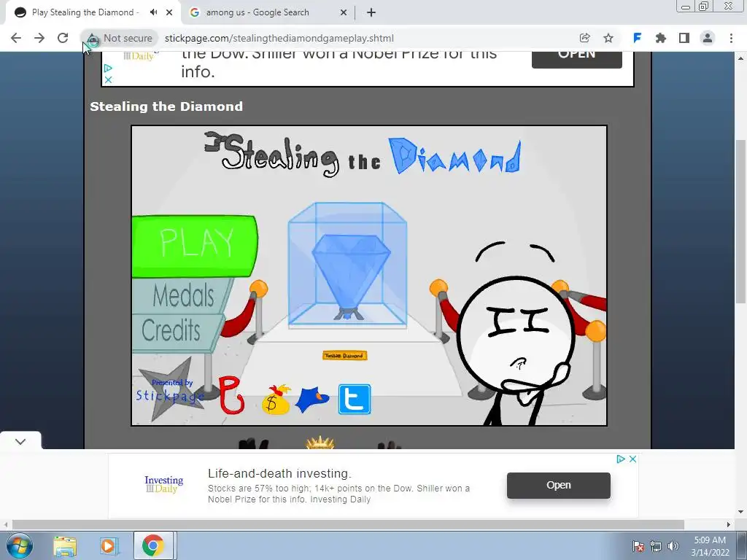Close the among us Google Search tab
Viewport: 747px width, 560px height.
344,12
